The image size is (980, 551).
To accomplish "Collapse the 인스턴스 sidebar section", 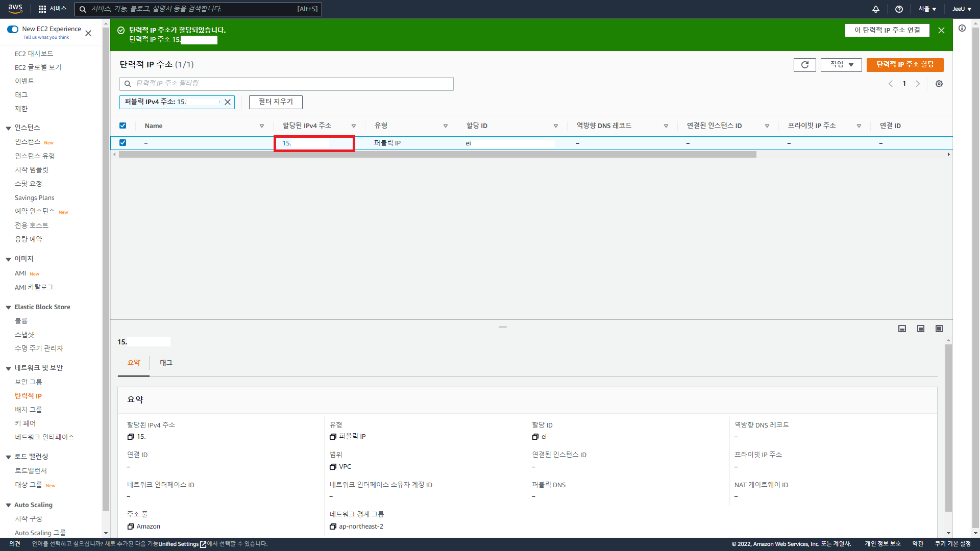I will point(9,128).
